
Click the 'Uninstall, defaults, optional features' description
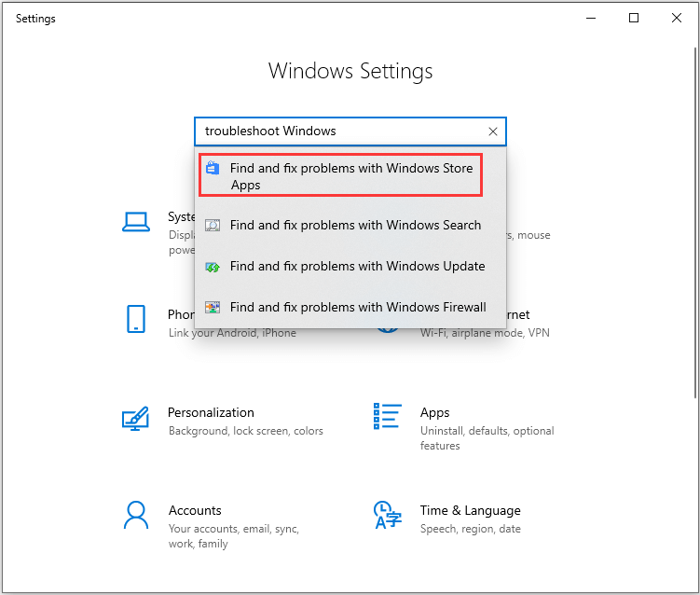[x=487, y=438]
